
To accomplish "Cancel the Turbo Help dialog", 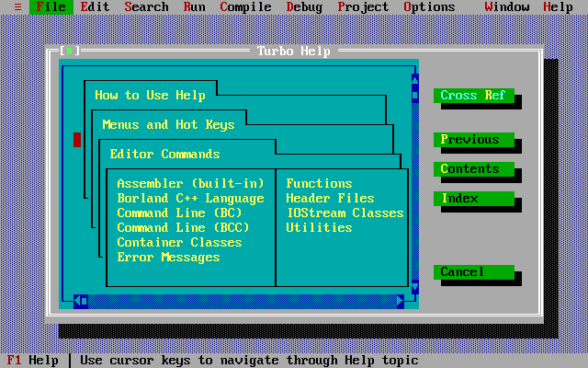I will 474,272.
